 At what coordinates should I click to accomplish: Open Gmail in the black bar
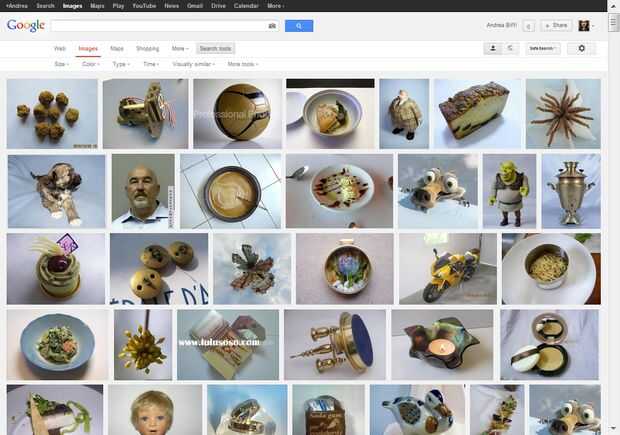[195, 6]
